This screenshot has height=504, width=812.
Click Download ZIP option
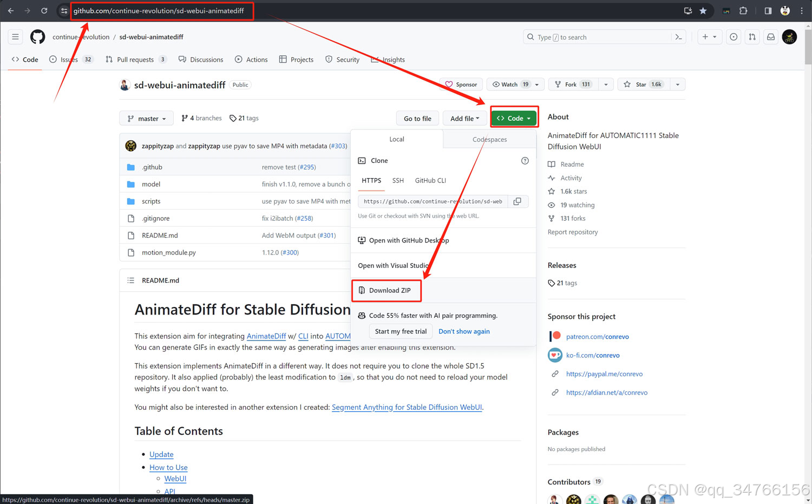point(390,291)
